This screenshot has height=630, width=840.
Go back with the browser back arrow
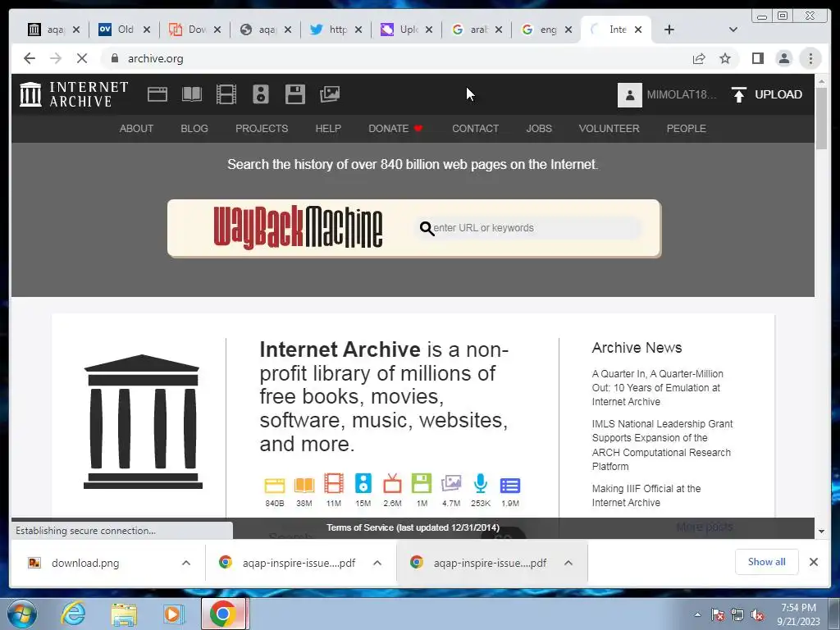click(30, 58)
